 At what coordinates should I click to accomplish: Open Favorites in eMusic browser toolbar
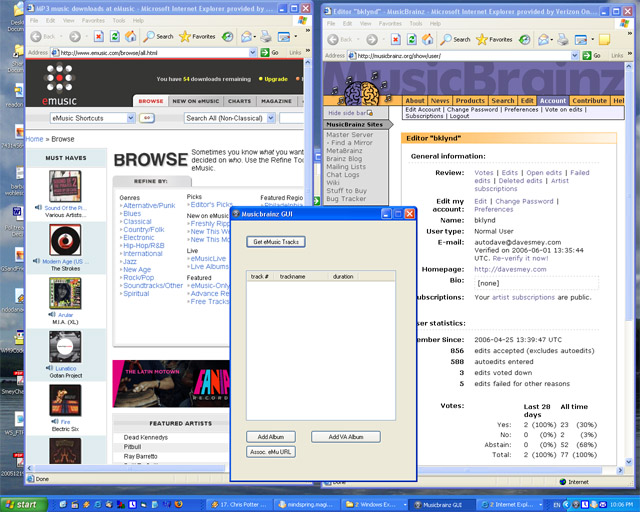pyautogui.click(x=198, y=37)
